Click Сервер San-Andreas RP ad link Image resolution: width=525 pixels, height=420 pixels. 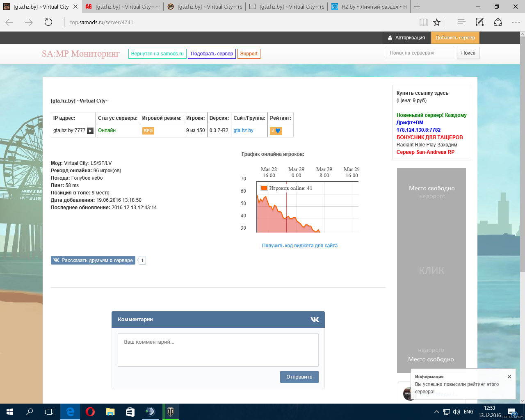click(x=425, y=152)
